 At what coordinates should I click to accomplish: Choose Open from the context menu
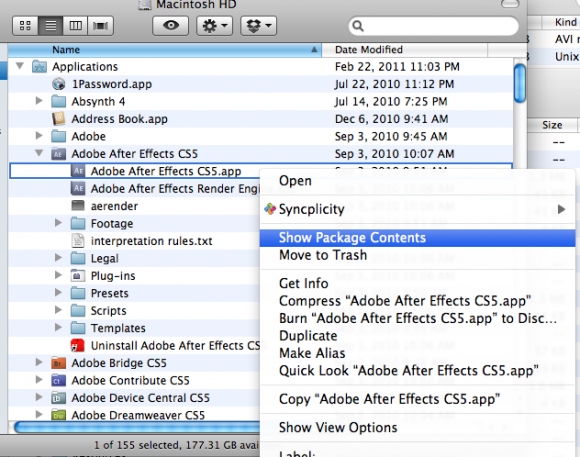418,181
